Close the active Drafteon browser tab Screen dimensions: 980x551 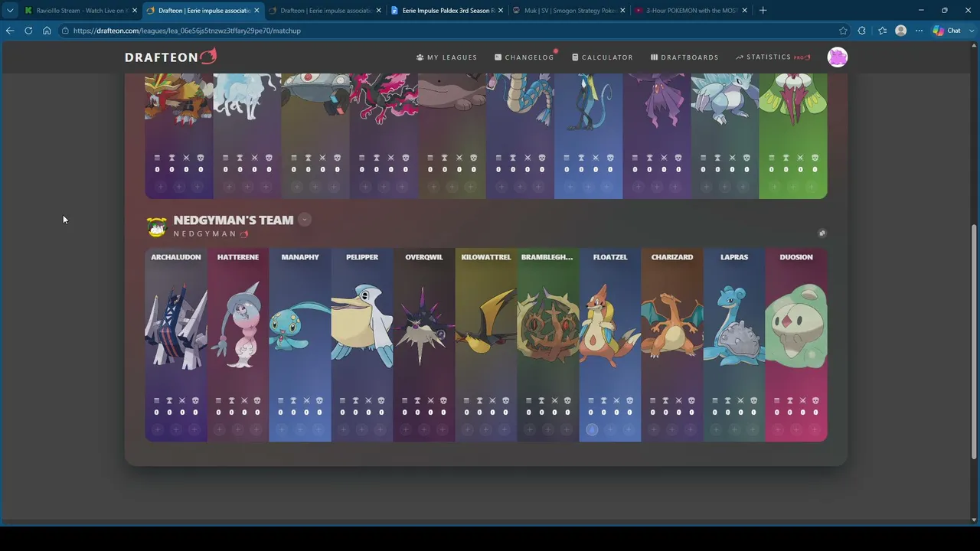coord(256,11)
